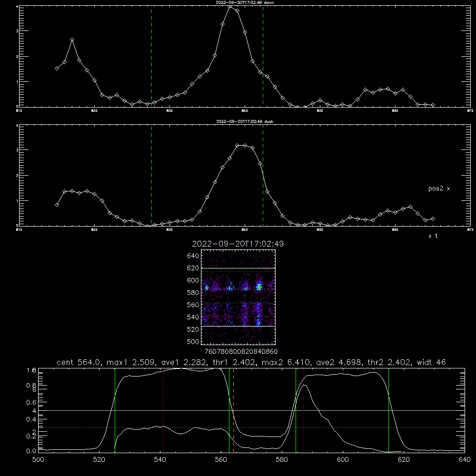
Task: Click the '0.4' y-axis label of bottom plot
Action: [31, 419]
